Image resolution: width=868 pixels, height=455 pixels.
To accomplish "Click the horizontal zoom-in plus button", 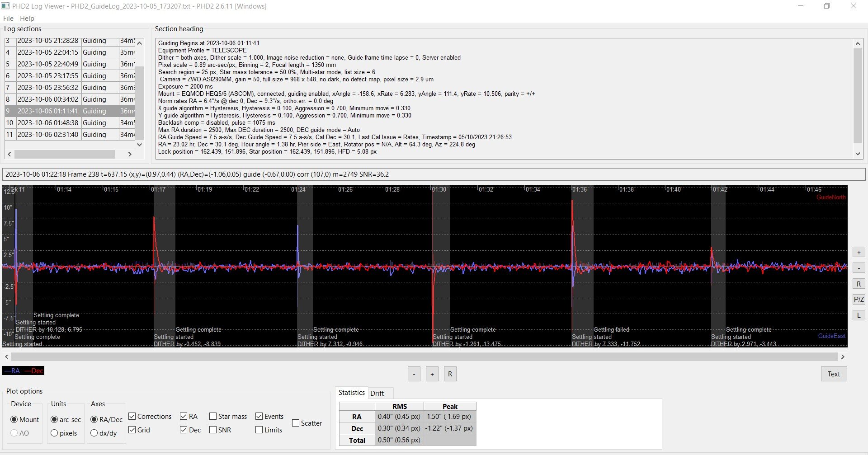I will coord(432,374).
